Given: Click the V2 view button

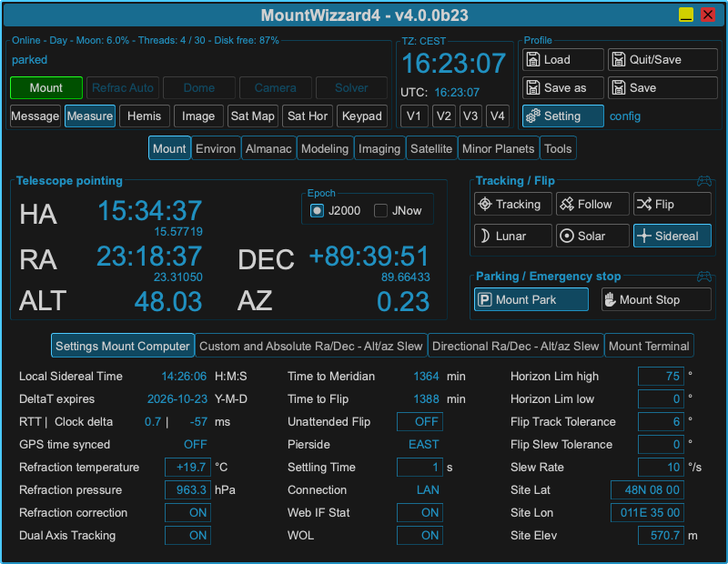Looking at the screenshot, I should 444,116.
